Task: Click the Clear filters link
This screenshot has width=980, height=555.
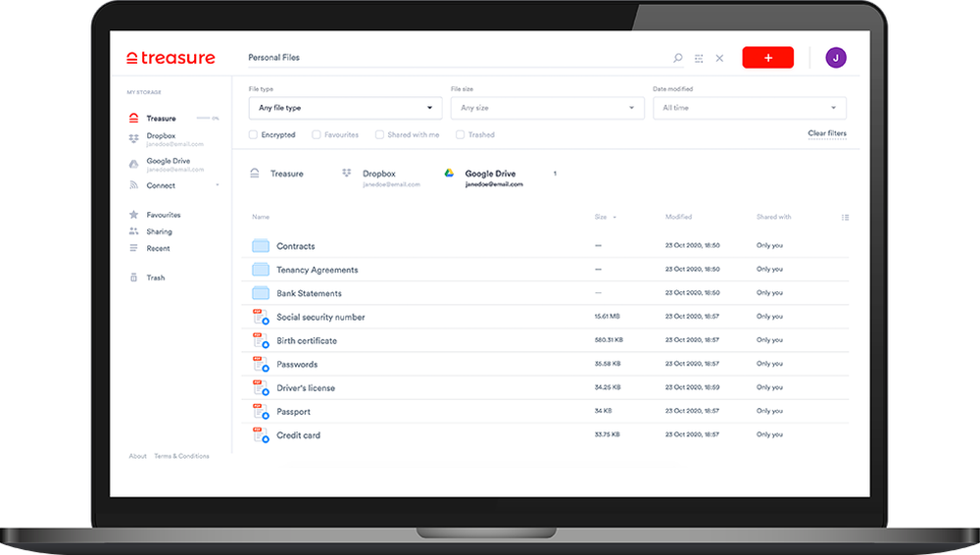Action: click(827, 133)
